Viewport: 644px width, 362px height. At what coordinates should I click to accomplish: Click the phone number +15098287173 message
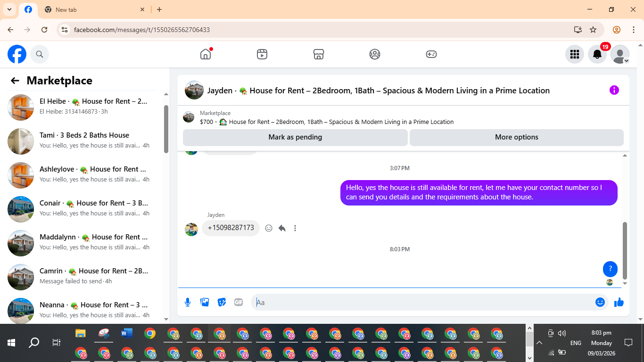(x=231, y=228)
